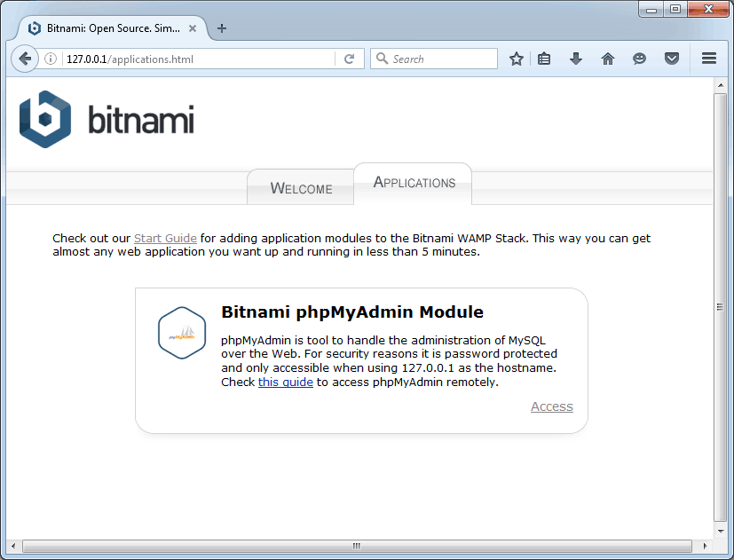Screen dimensions: 734x560
Task: Switch to the Welcome tab
Action: click(301, 188)
